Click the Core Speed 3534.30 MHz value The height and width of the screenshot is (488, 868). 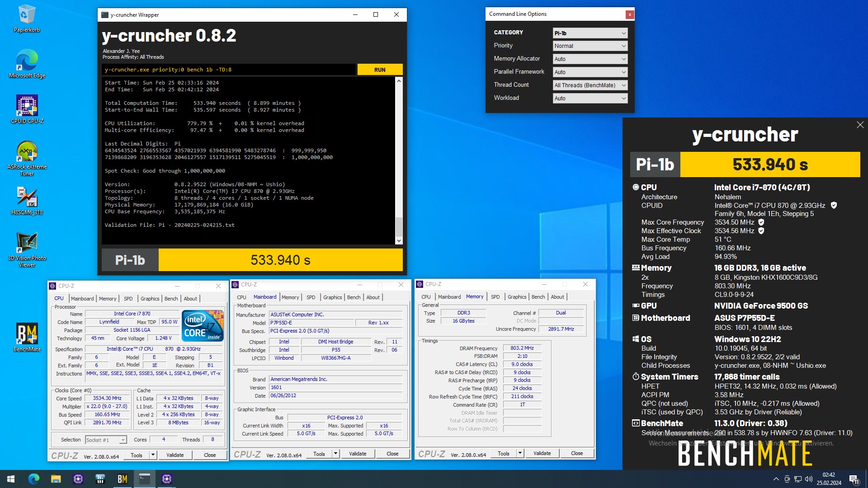tap(107, 399)
